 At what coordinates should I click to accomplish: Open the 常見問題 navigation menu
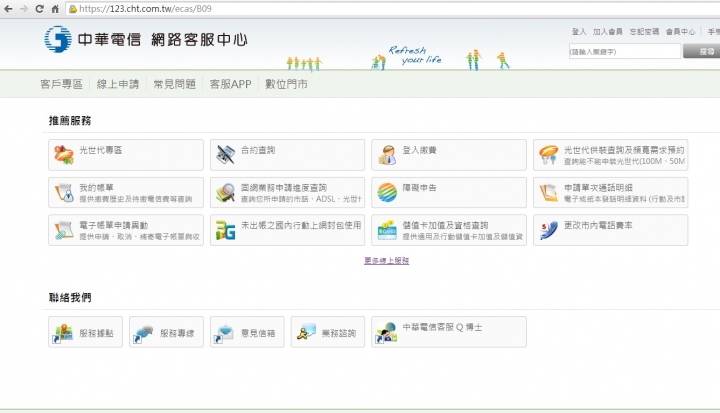click(174, 84)
